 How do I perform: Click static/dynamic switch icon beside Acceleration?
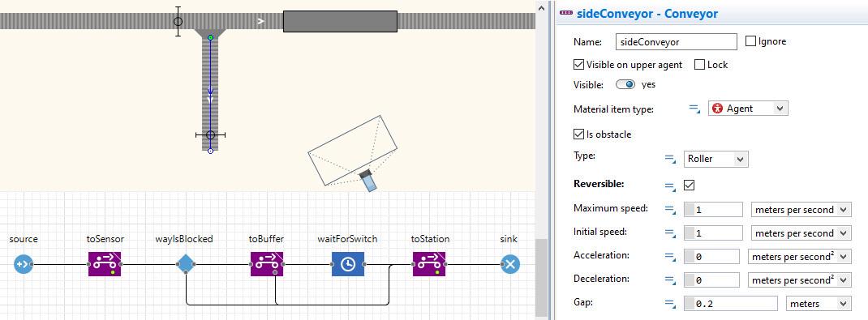click(x=670, y=257)
